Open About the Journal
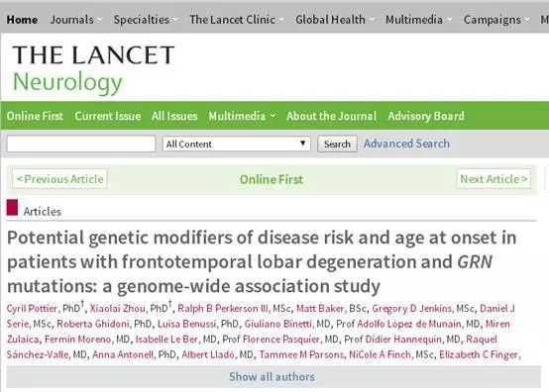Screen dimensions: 549x392 (x=331, y=116)
